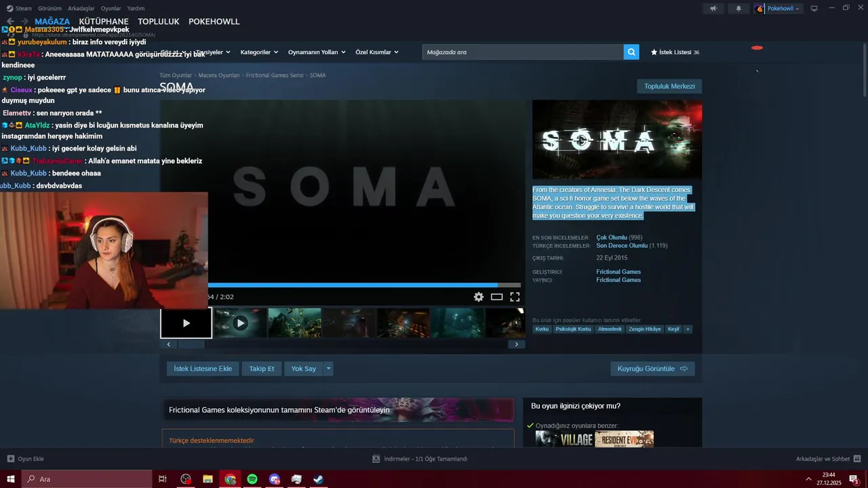Viewport: 868px width, 488px height.
Task: Open the Görünüm menu
Action: [50, 8]
